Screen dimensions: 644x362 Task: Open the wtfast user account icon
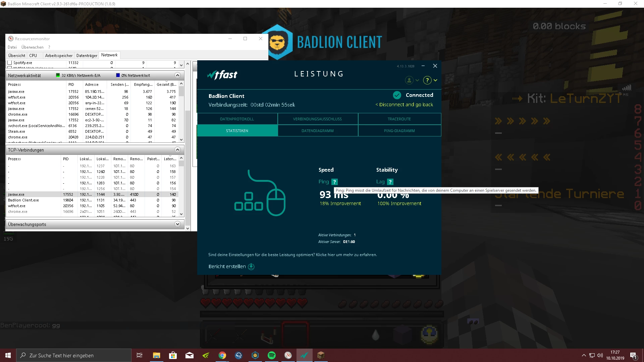(409, 80)
